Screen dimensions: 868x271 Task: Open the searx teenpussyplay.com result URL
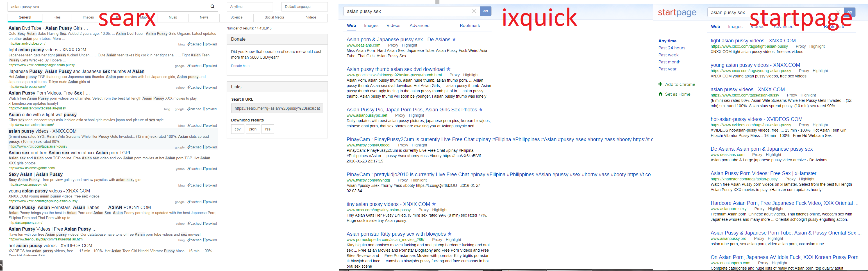(46, 239)
